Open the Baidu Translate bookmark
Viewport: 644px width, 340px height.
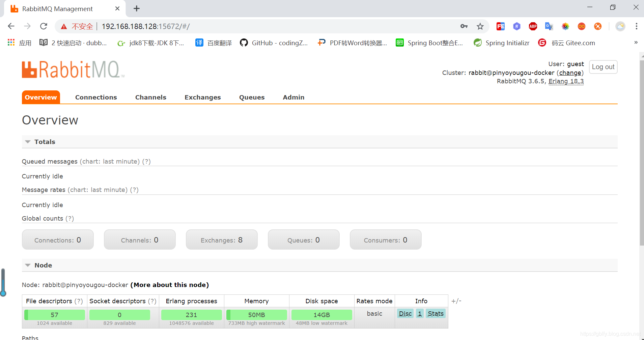(x=214, y=43)
